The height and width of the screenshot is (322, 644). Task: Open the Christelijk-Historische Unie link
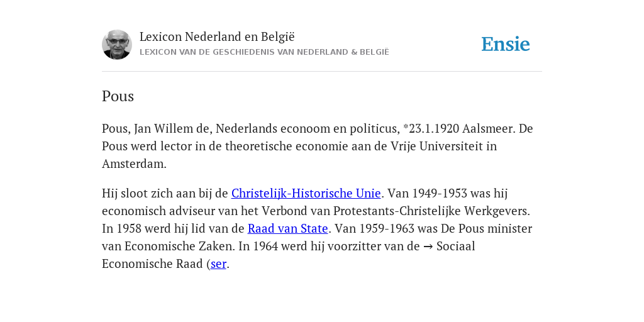[x=306, y=193]
